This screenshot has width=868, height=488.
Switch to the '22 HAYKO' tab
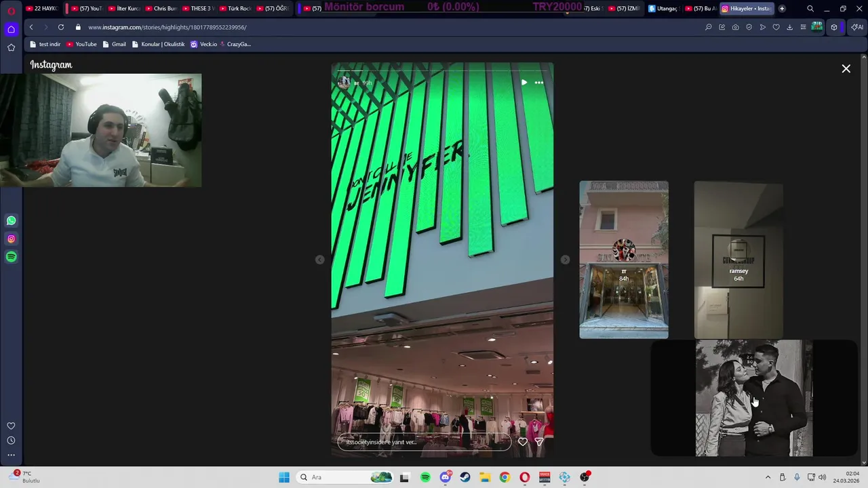42,9
